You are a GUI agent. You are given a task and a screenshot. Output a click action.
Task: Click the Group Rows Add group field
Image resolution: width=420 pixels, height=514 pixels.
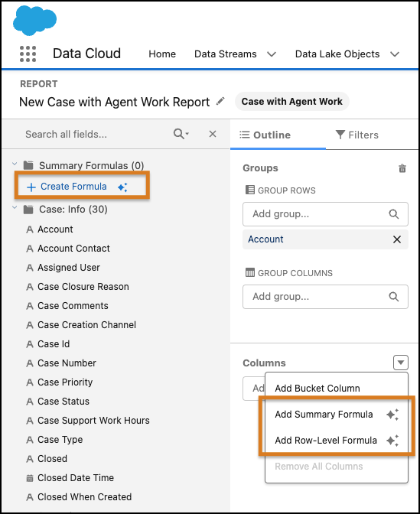pyautogui.click(x=325, y=214)
